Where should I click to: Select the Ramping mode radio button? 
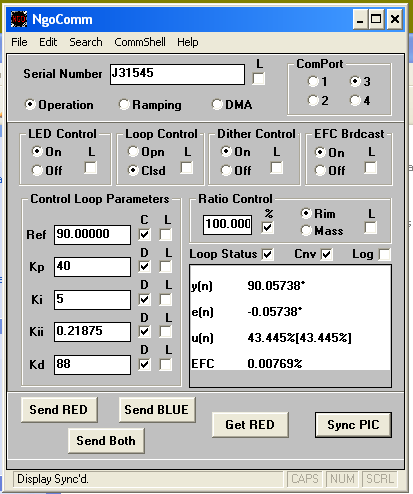coord(124,105)
